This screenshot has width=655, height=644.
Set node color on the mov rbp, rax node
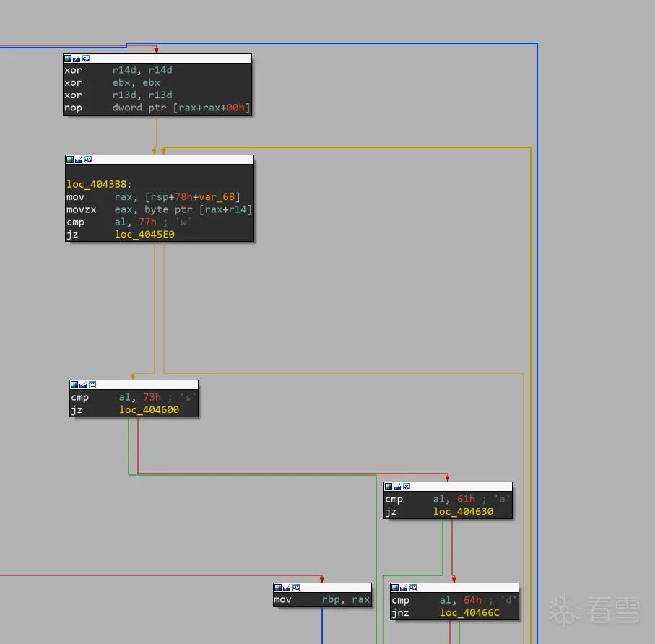pos(278,588)
